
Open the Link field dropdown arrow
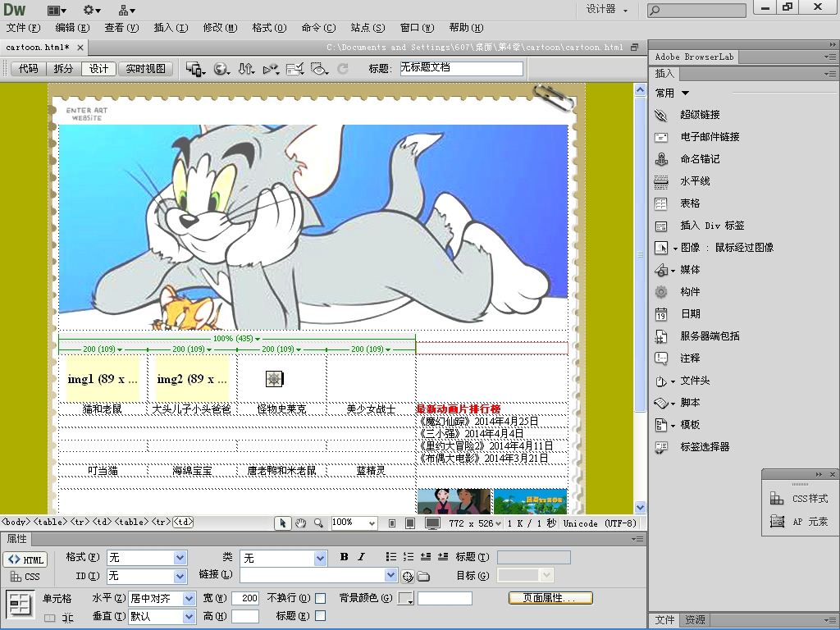[x=390, y=575]
